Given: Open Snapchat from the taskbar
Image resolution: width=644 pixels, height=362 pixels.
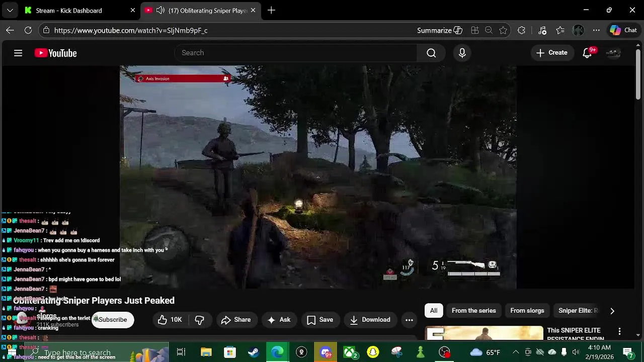Looking at the screenshot, I should [x=373, y=352].
